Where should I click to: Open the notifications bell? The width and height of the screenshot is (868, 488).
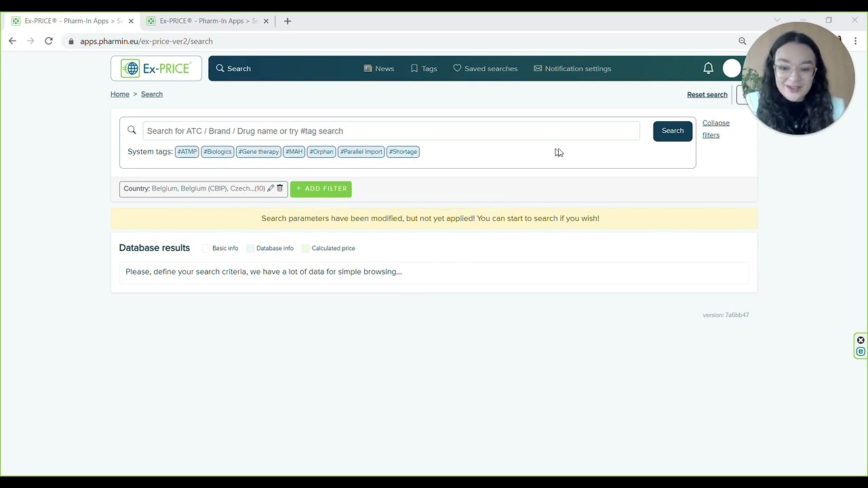click(x=708, y=68)
